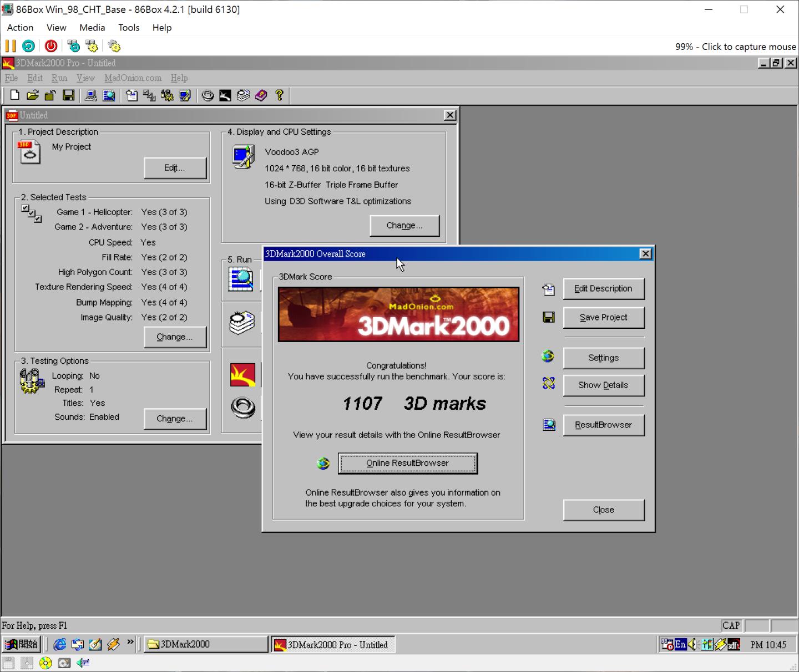Click the black Demo toolbar icon
This screenshot has width=799, height=672.
225,95
